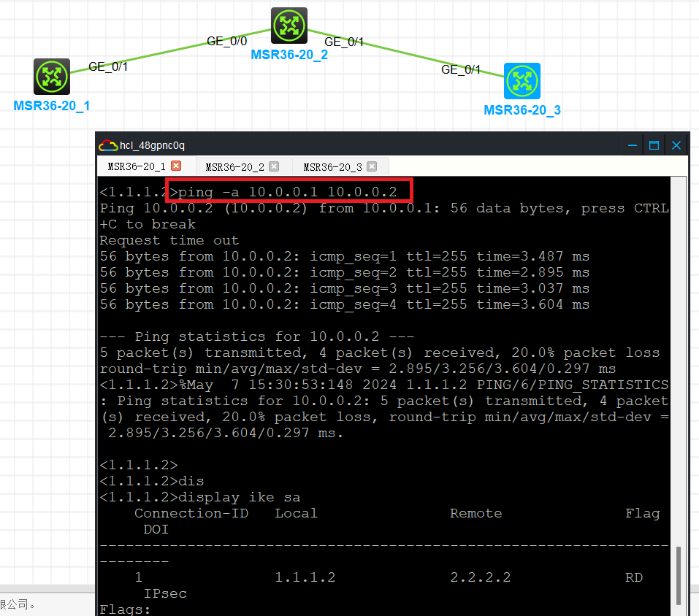
Task: Click the icmp_seq=4 reply line
Action: click(345, 304)
